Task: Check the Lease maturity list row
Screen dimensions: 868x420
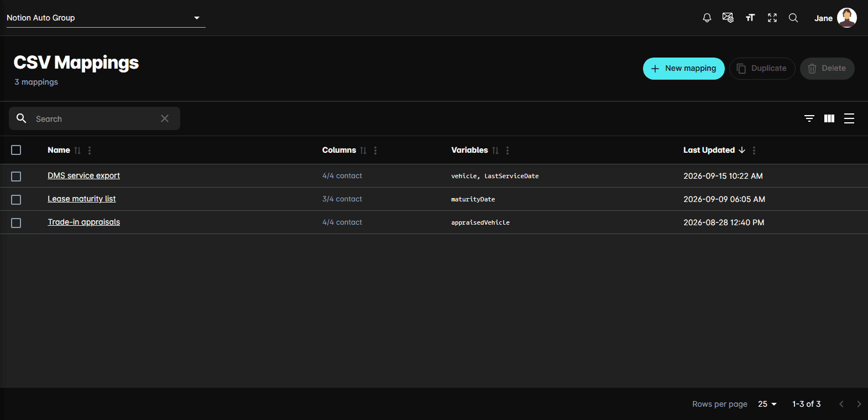Action: (16, 199)
